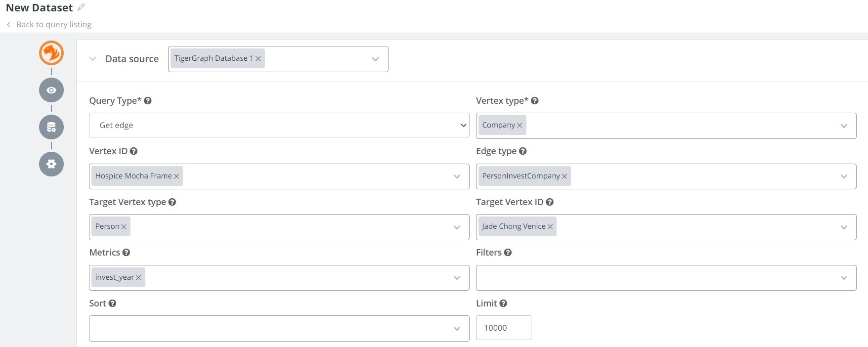Screen dimensions: 868x347
Task: Show help for Query Type field
Action: [148, 101]
